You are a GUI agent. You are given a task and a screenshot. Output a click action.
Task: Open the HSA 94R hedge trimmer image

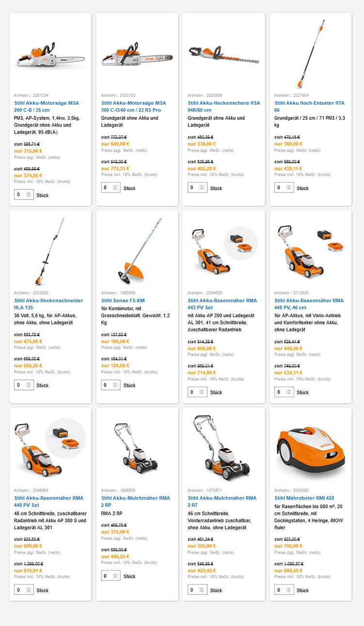tap(224, 53)
